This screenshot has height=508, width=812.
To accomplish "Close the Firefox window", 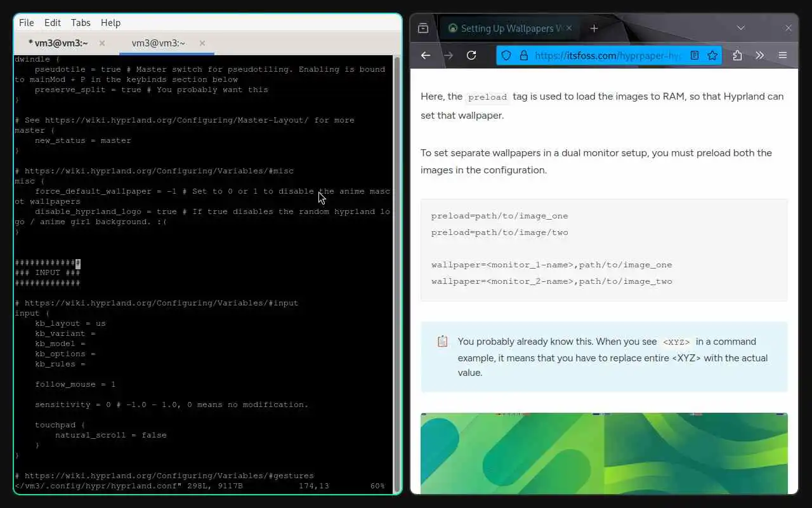I will [789, 28].
